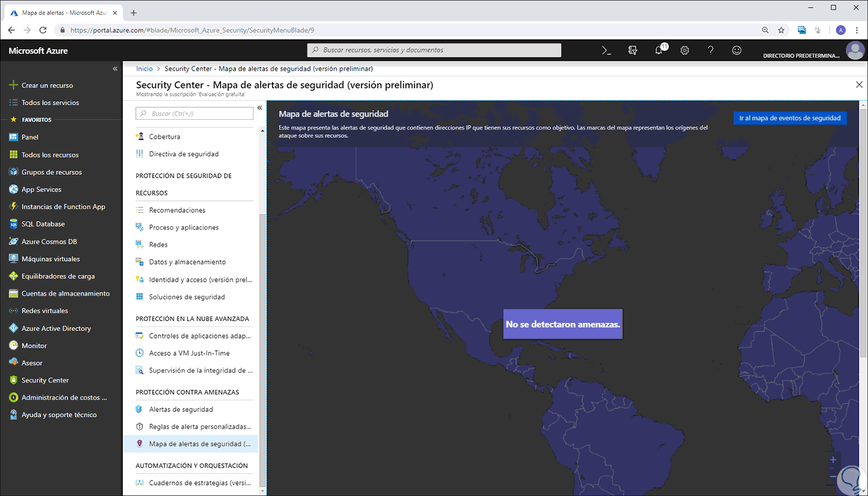Image resolution: width=868 pixels, height=496 pixels.
Task: Zoom in on the map
Action: 833,460
